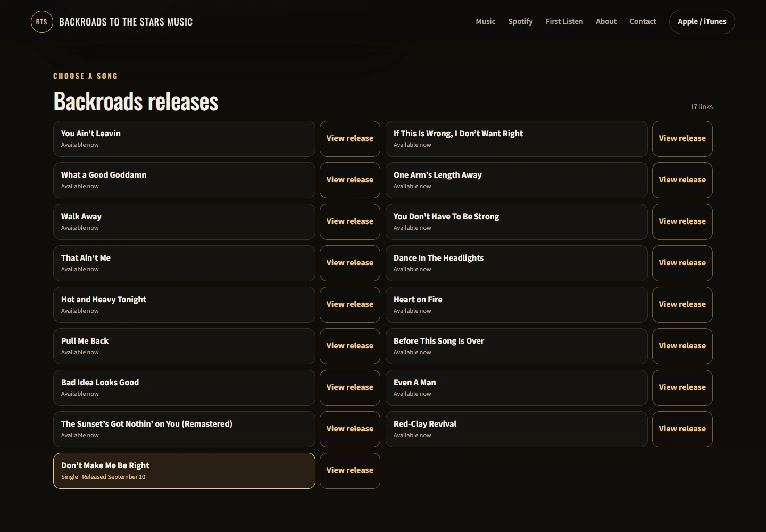Pick The Sunset's Got Nothin' on You card
The width and height of the screenshot is (766, 532).
tap(184, 429)
